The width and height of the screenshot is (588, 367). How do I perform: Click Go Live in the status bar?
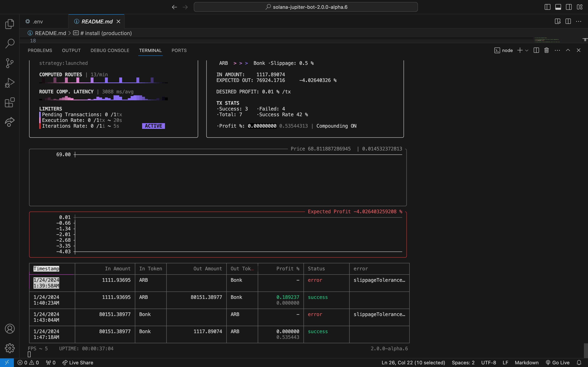(x=558, y=362)
